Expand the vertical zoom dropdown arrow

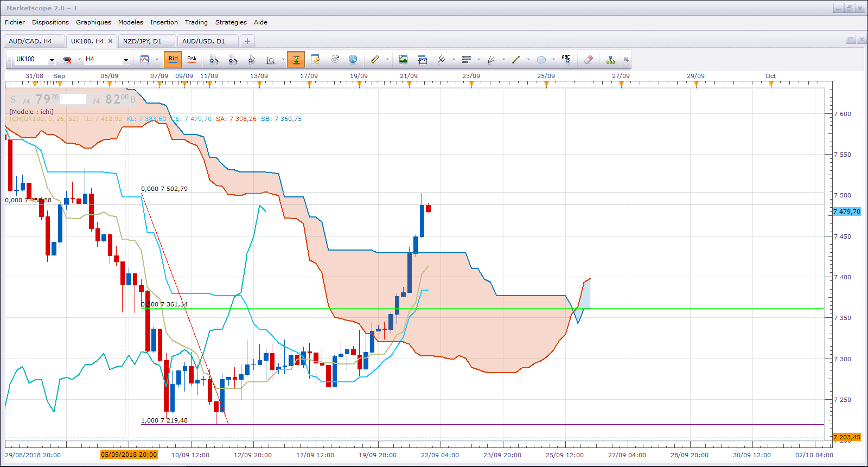pyautogui.click(x=283, y=60)
